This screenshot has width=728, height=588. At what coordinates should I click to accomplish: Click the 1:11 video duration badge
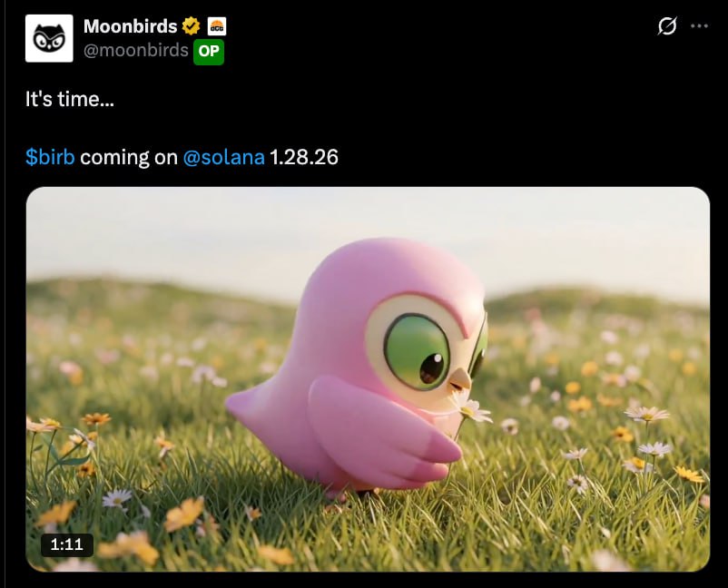[67, 544]
